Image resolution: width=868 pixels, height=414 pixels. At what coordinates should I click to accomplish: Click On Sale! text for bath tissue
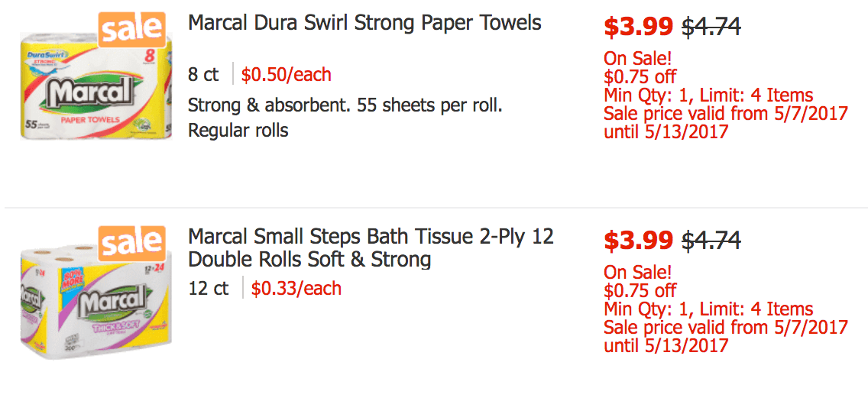pyautogui.click(x=638, y=273)
